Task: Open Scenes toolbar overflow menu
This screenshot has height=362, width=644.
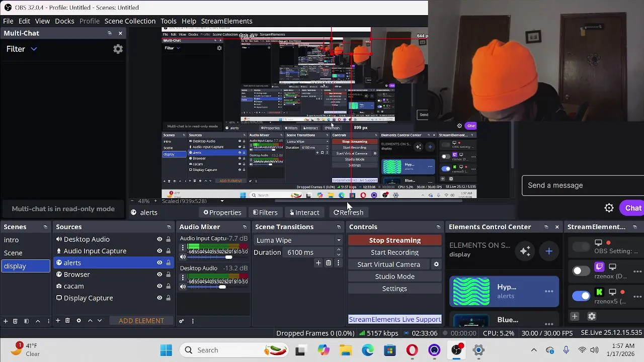Action: click(x=48, y=321)
